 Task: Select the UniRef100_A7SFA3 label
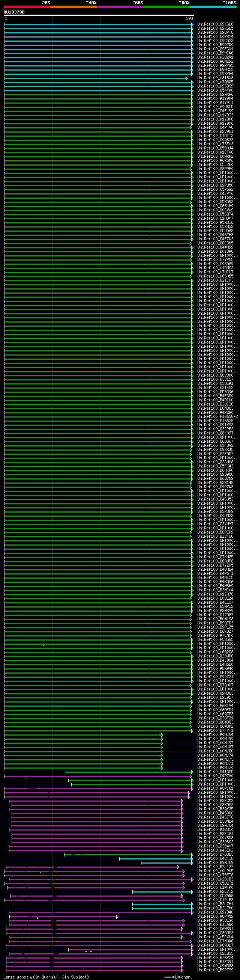[215, 144]
